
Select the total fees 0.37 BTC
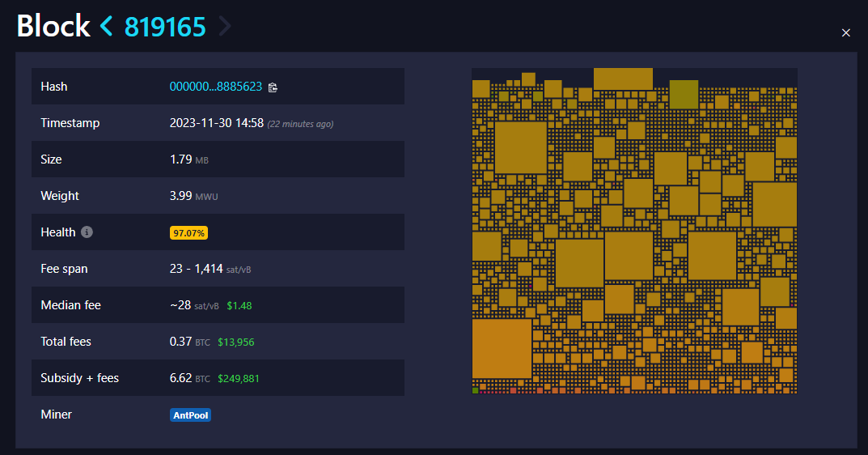(x=190, y=342)
